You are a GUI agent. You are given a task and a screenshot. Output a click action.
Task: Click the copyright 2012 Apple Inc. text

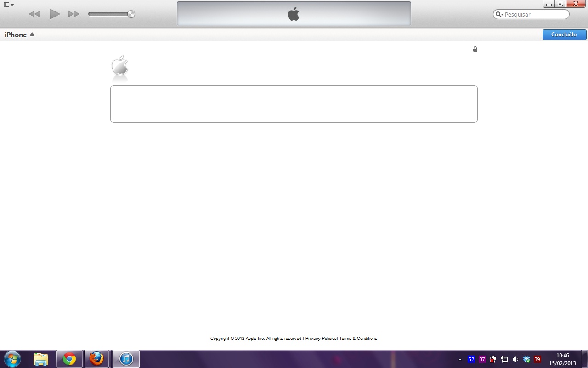[256, 339]
